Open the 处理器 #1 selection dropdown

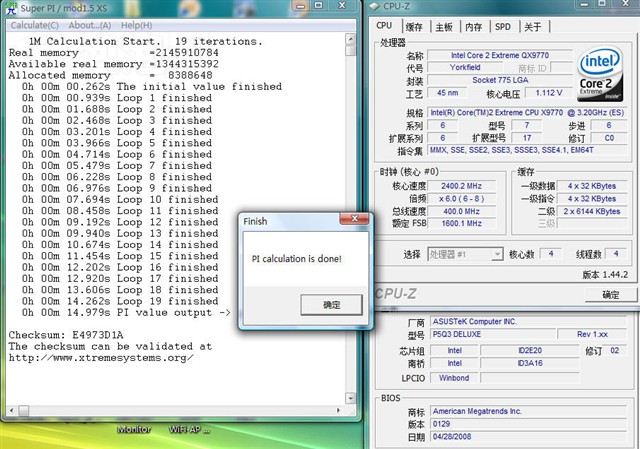point(465,254)
